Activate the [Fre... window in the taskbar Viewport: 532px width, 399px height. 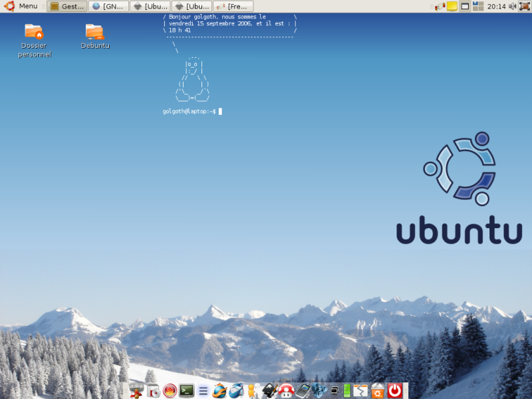pos(233,6)
